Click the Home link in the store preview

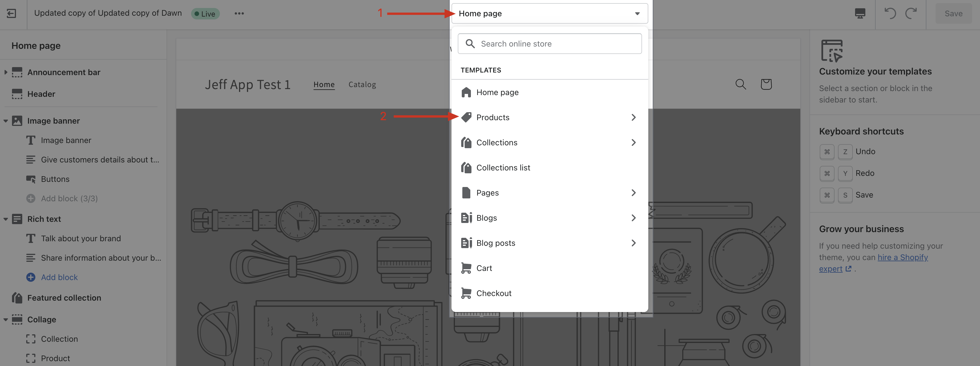[324, 85]
